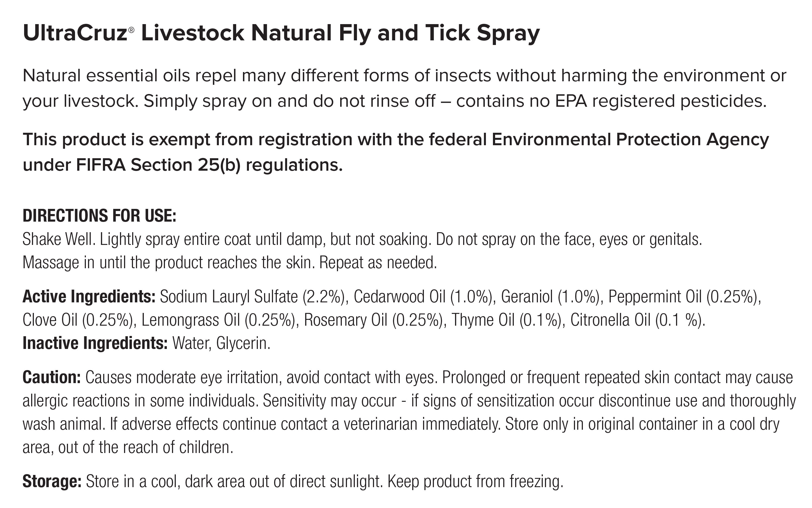The width and height of the screenshot is (812, 508).
Task: Click "Citronella Oil (0.1 %)" ingredient
Action: [x=637, y=320]
